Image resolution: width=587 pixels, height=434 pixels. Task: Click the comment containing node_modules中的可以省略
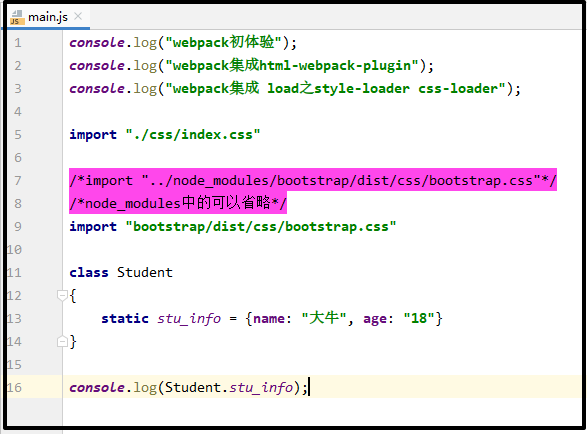click(x=178, y=203)
